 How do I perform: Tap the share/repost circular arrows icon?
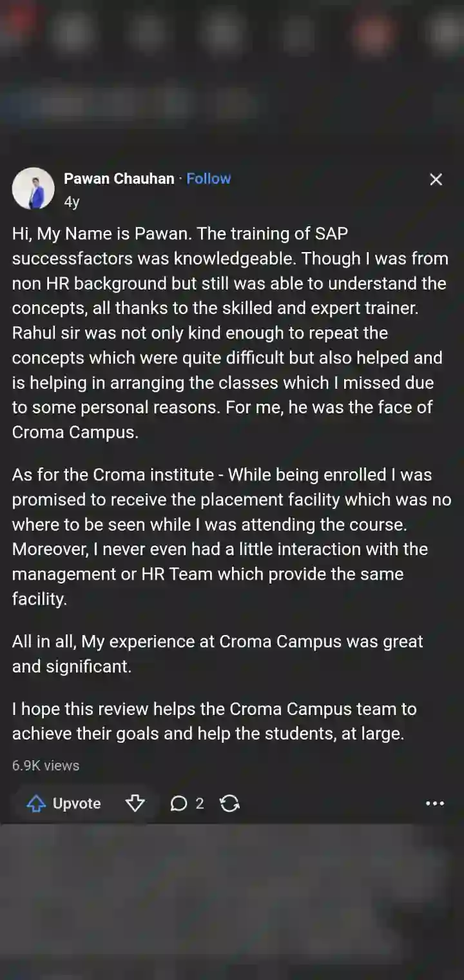[x=229, y=803]
